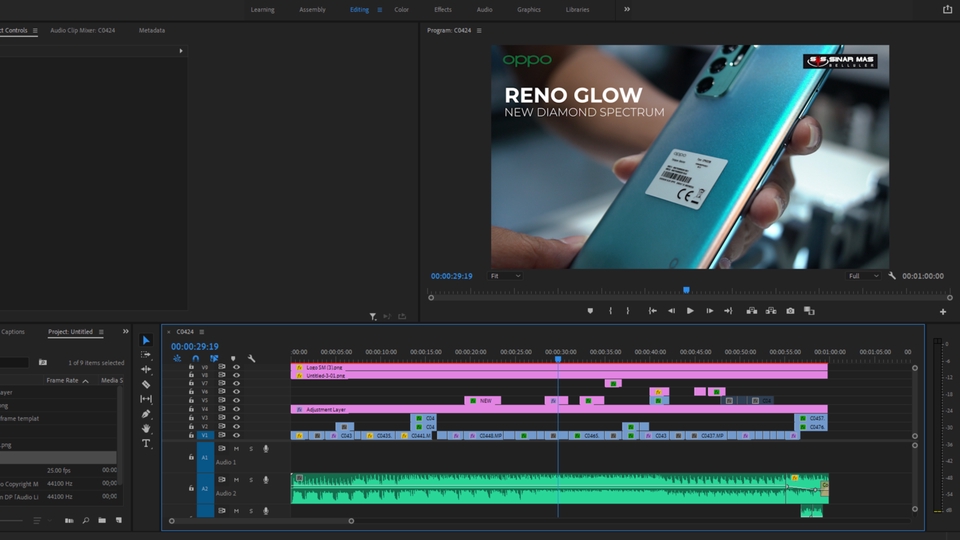The width and height of the screenshot is (960, 540).
Task: Toggle sync lock on track V2
Action: pyautogui.click(x=222, y=426)
